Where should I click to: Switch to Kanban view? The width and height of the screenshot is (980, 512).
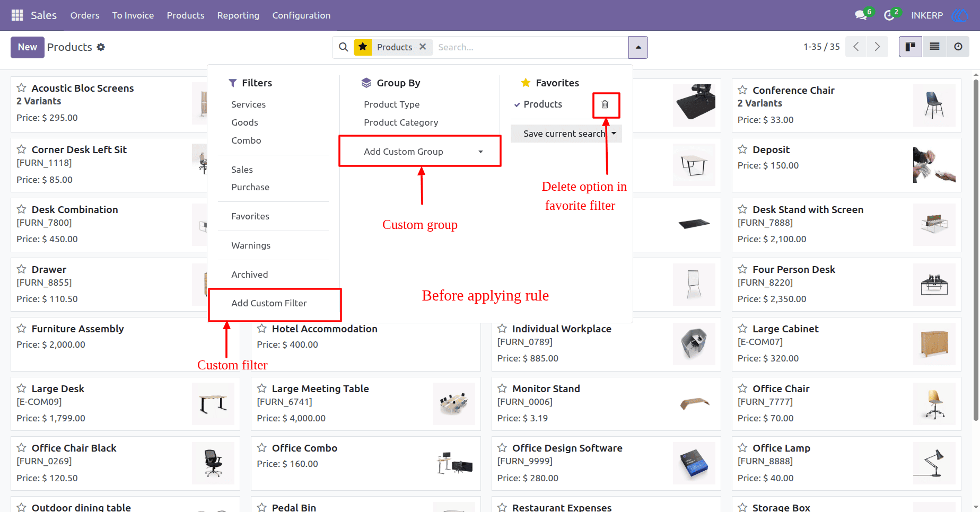[x=911, y=47]
